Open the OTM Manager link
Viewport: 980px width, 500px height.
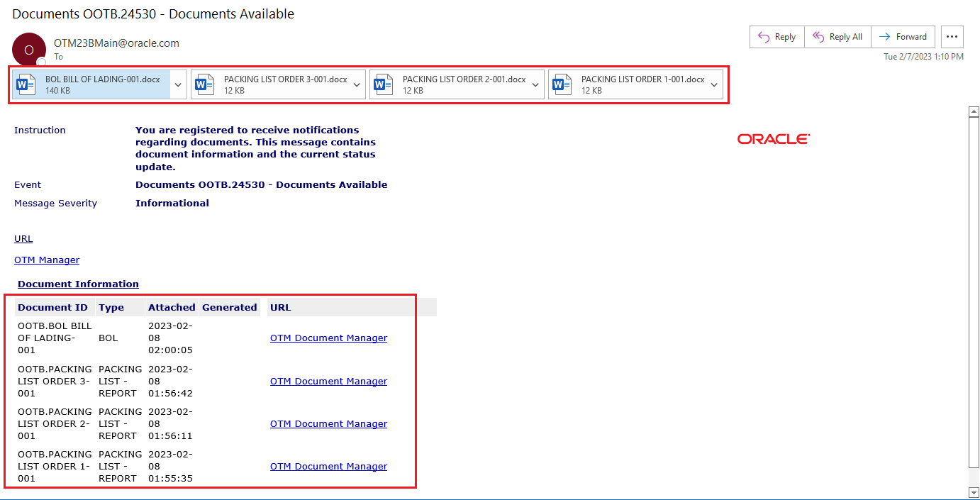click(x=47, y=260)
